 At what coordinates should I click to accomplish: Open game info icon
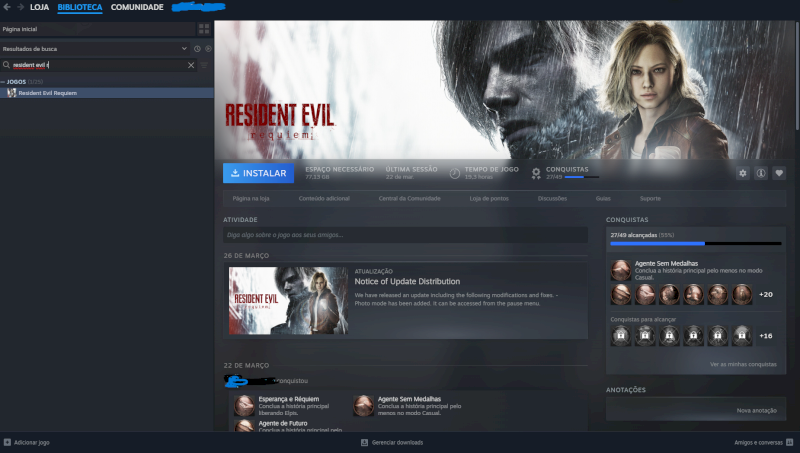[x=761, y=173]
